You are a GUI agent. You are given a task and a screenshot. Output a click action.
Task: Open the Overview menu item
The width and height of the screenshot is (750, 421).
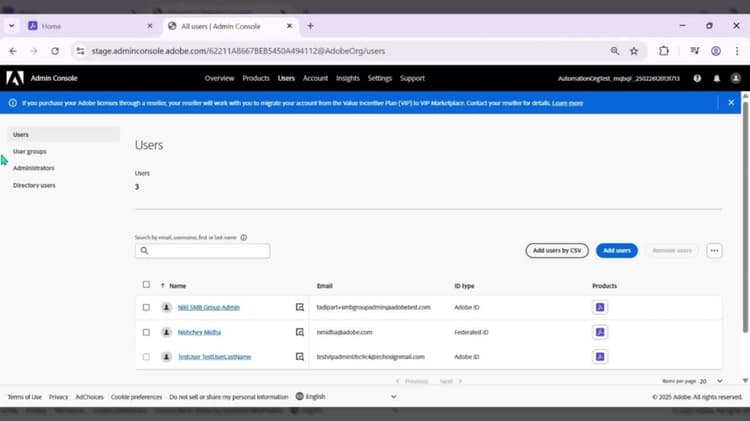pos(220,78)
